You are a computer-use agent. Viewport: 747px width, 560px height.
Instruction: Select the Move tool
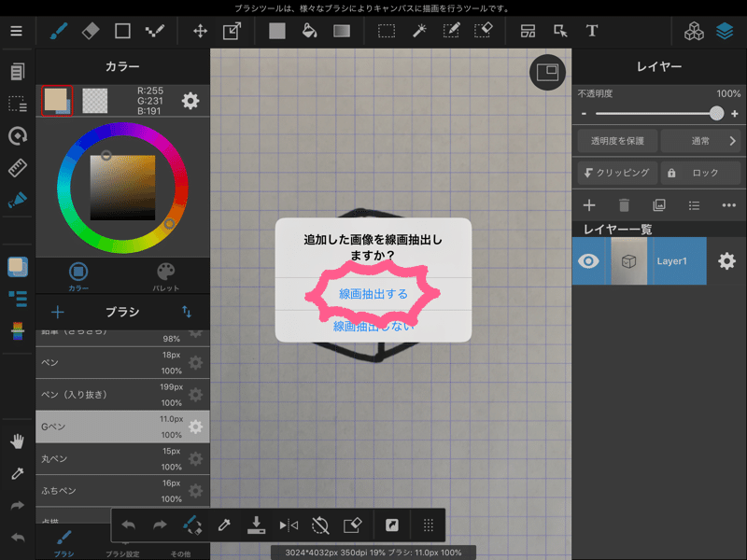point(200,32)
